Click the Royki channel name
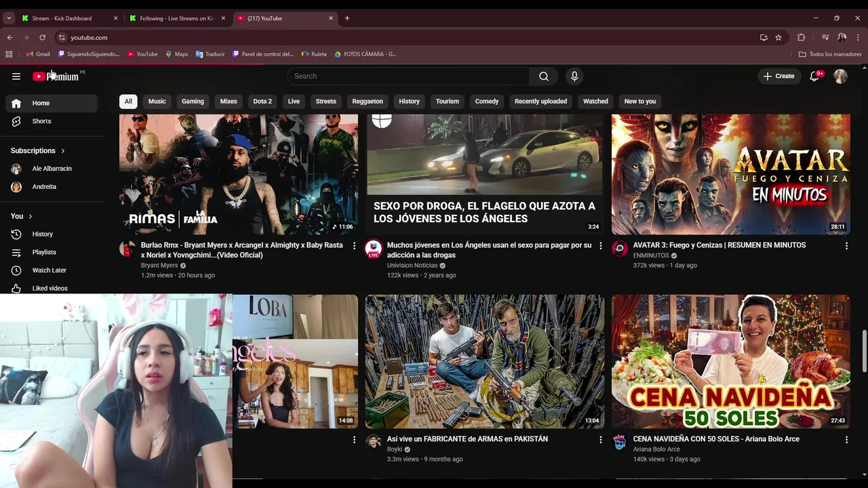This screenshot has height=488, width=868. 395,449
